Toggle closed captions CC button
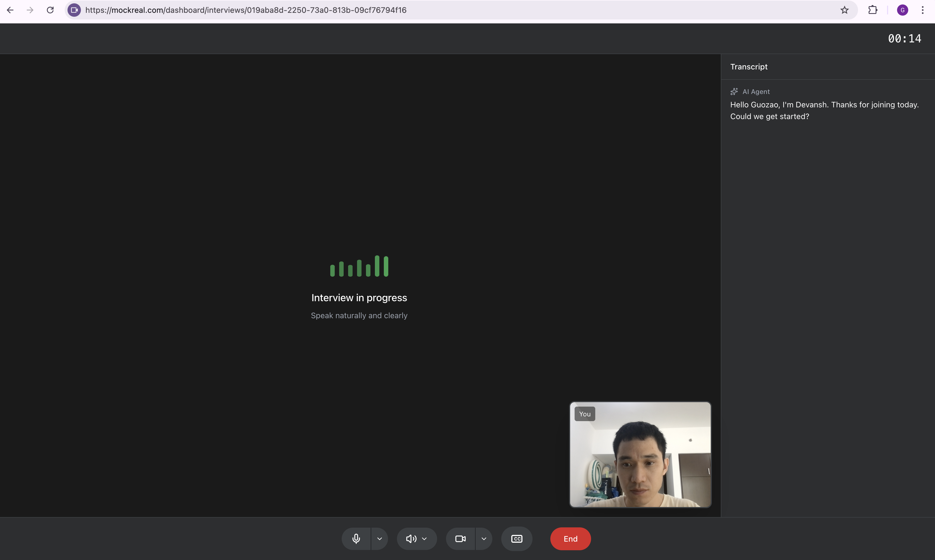 pyautogui.click(x=517, y=539)
